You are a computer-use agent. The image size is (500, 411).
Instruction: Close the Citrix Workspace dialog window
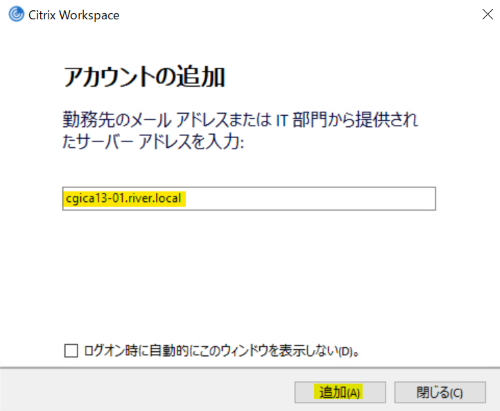[x=487, y=14]
